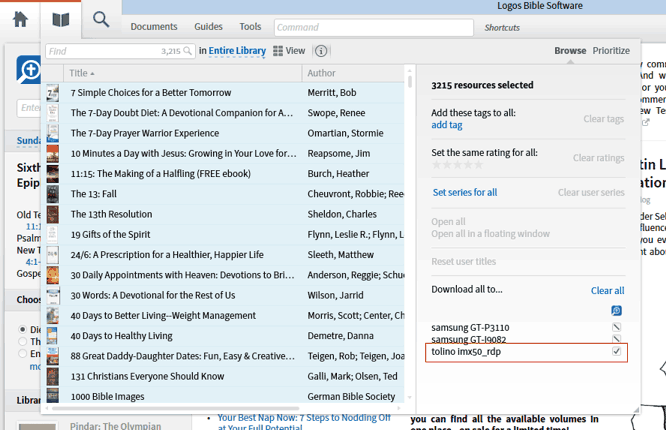Click author Omartian, Stormie

pos(345,133)
